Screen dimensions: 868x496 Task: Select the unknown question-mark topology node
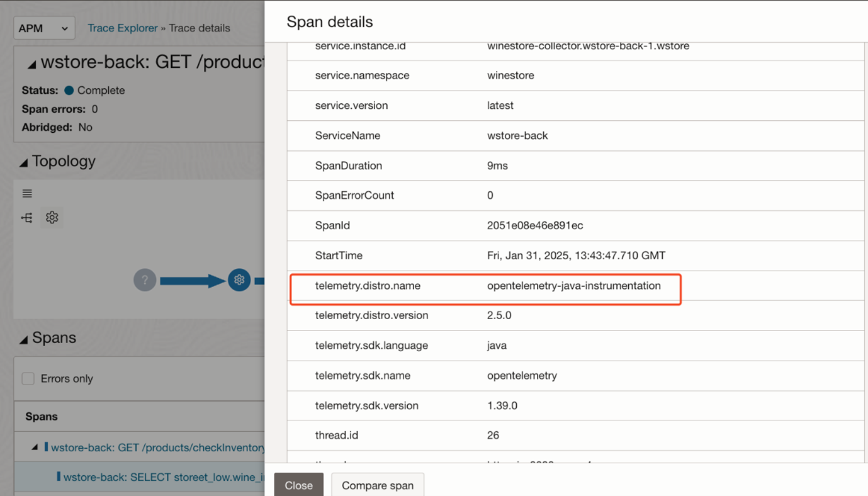pos(145,280)
